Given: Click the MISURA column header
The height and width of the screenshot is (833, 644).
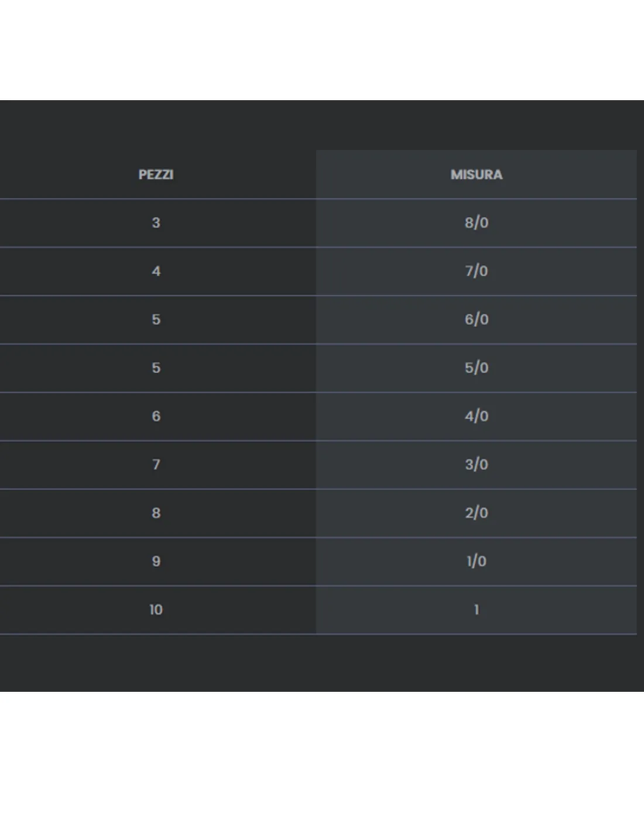Looking at the screenshot, I should tap(476, 175).
